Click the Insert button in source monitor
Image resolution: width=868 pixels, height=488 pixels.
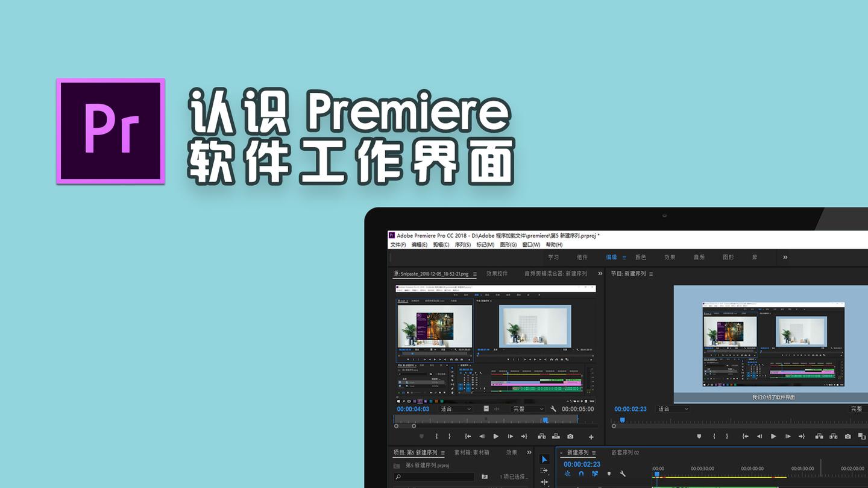tap(541, 436)
